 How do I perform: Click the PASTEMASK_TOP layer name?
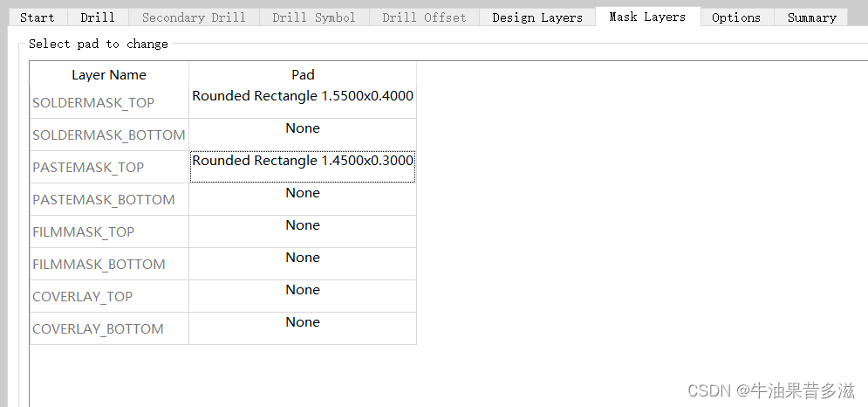(x=88, y=168)
